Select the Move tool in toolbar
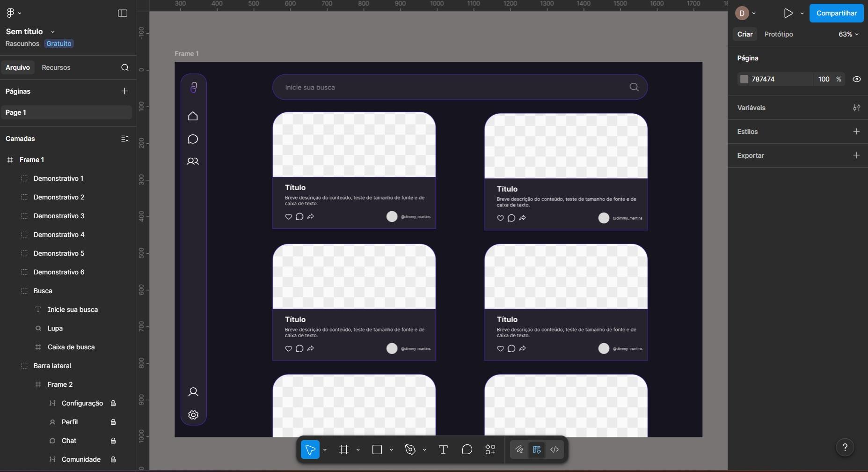This screenshot has height=472, width=868. (310, 450)
